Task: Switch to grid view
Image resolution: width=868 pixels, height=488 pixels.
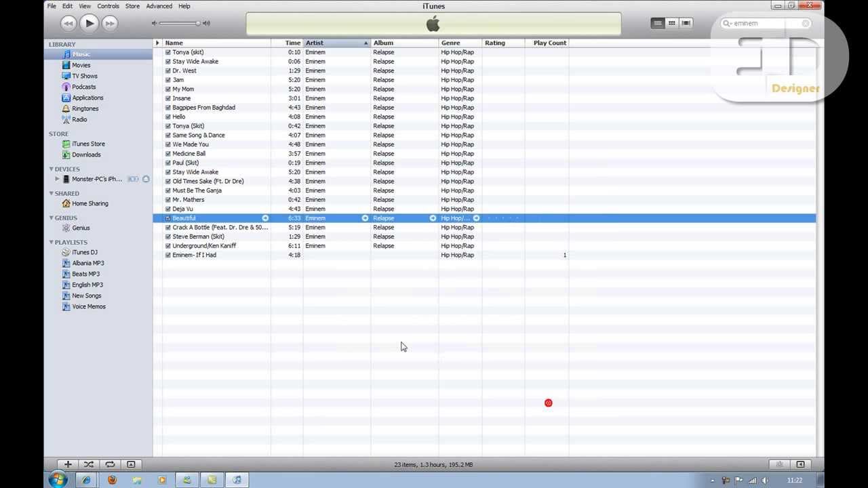Action: (x=671, y=23)
